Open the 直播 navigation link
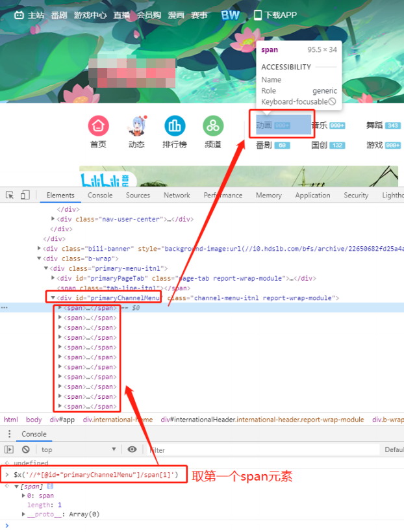Viewport: 404px width, 532px height. 121,15
